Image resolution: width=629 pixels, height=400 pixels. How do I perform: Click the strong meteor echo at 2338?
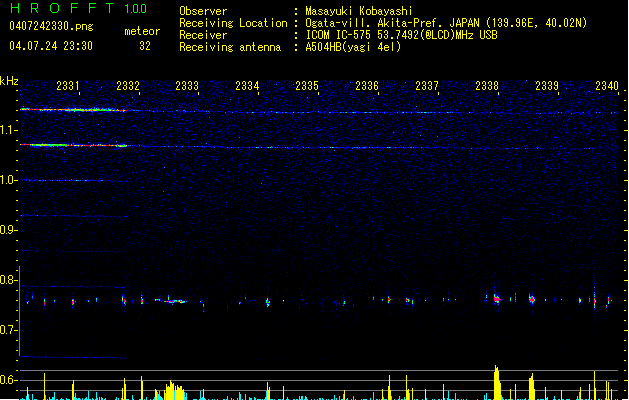pyautogui.click(x=497, y=299)
